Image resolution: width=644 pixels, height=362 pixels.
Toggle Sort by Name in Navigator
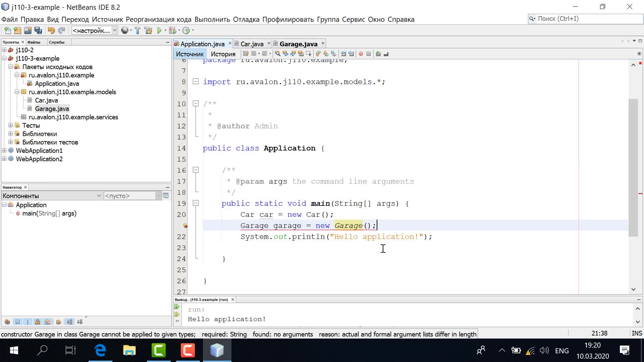click(69, 322)
